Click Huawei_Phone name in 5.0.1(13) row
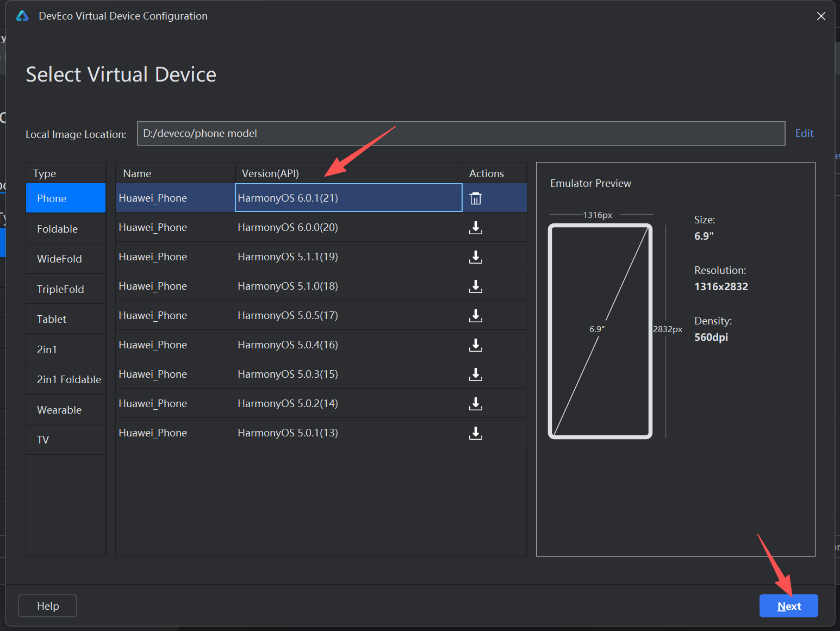840x631 pixels. (153, 433)
